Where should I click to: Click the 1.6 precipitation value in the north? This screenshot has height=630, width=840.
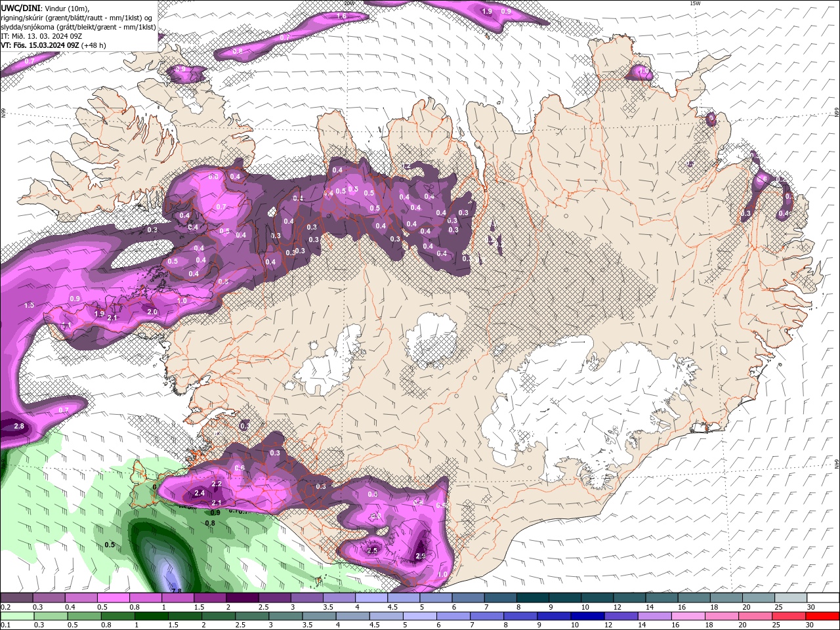(341, 16)
